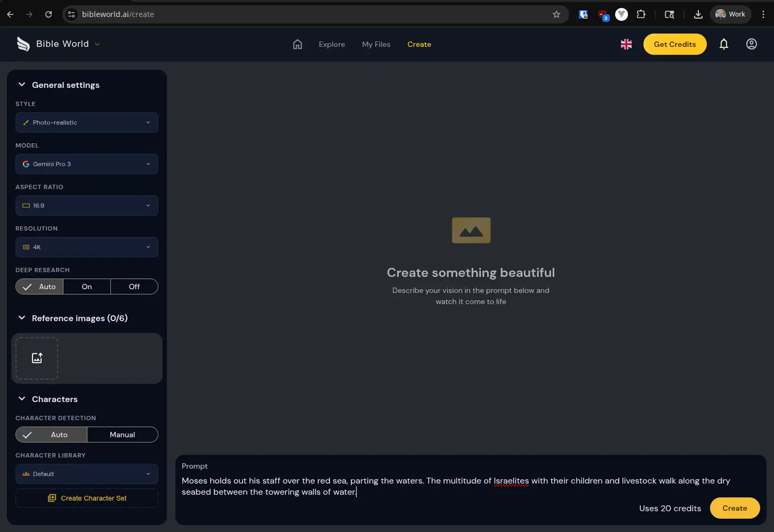Image resolution: width=774 pixels, height=532 pixels.
Task: Open the Model dropdown showing Gemini Pro 3
Action: pos(87,164)
